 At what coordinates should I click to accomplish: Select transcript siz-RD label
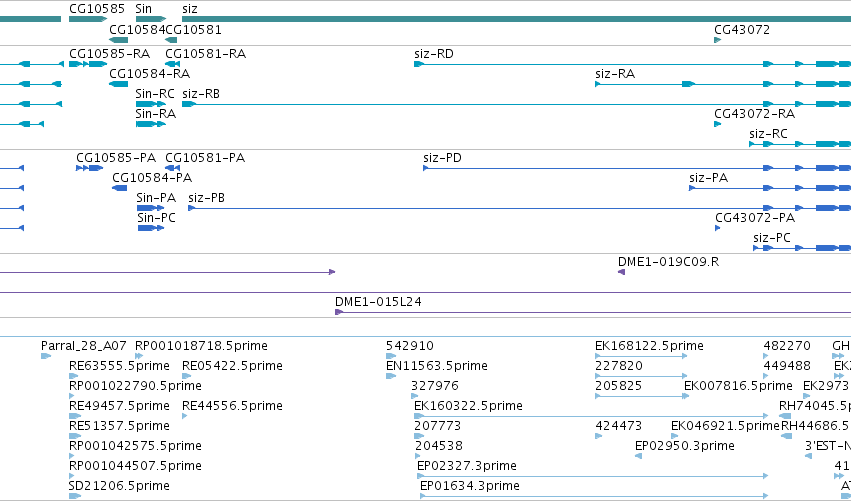click(434, 54)
